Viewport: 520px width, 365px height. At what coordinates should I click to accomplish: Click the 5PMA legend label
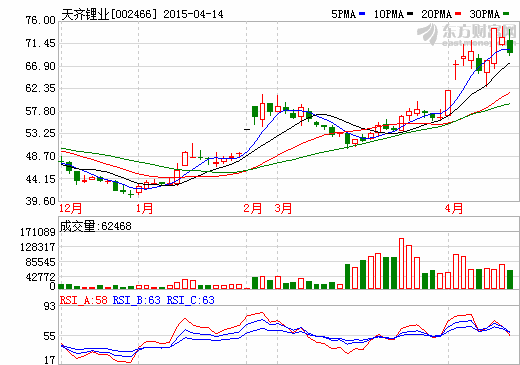[x=344, y=14]
